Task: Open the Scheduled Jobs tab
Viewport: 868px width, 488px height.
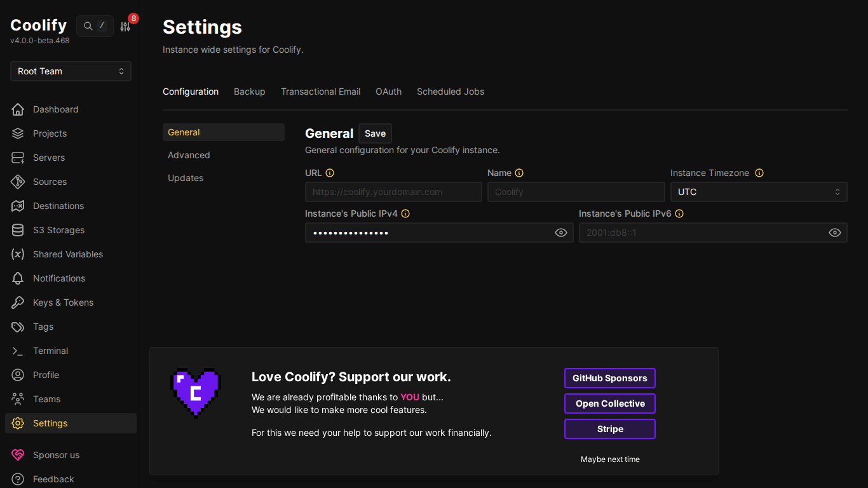Action: click(450, 91)
